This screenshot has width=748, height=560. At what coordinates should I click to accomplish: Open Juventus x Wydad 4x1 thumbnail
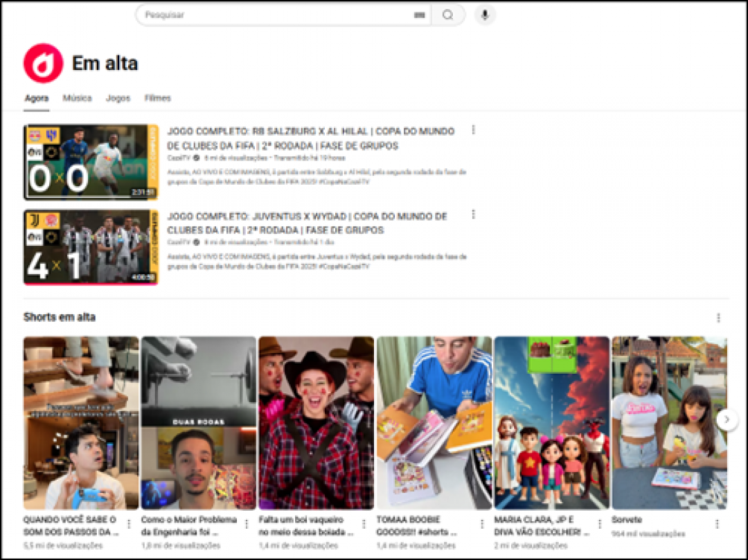(91, 247)
